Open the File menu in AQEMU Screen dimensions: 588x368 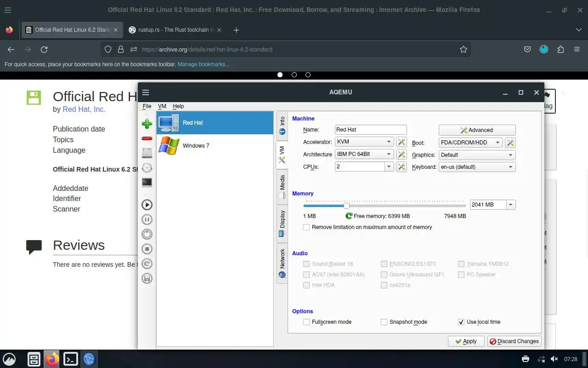click(x=147, y=106)
